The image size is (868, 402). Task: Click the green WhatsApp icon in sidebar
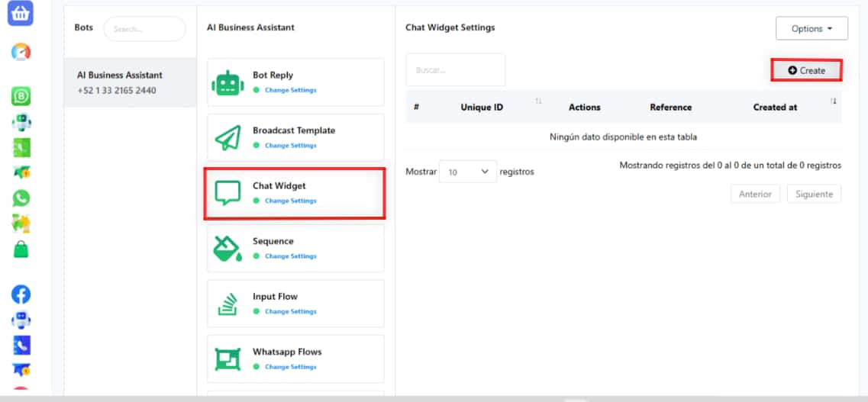(21, 198)
